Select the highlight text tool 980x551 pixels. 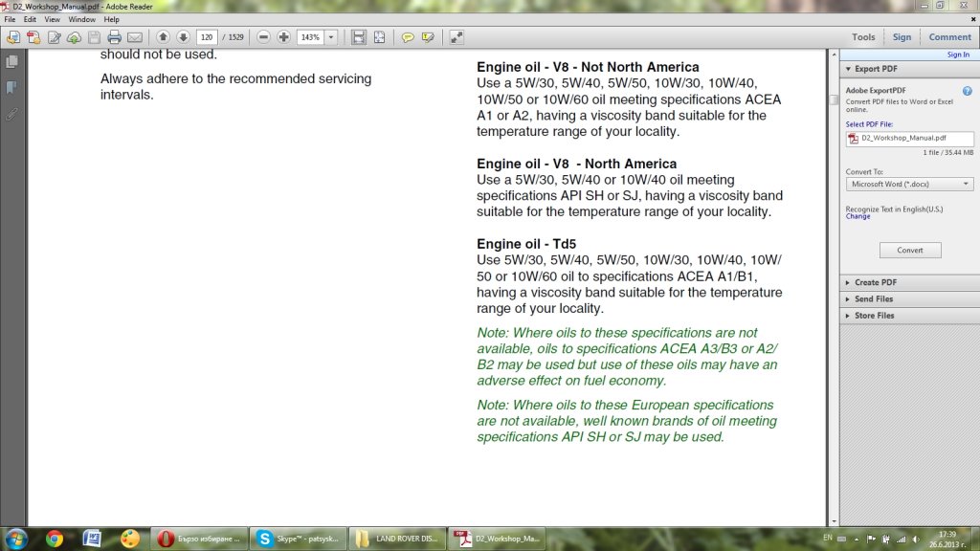click(428, 37)
